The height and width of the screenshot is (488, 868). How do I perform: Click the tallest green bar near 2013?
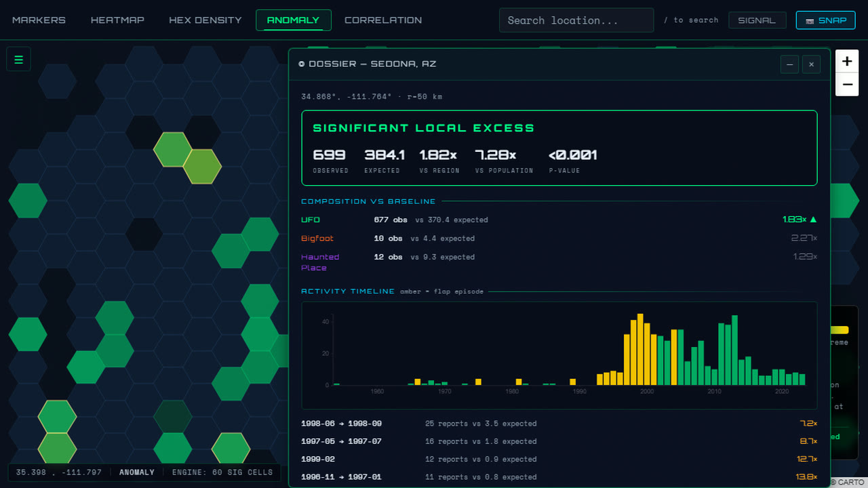[734, 350]
